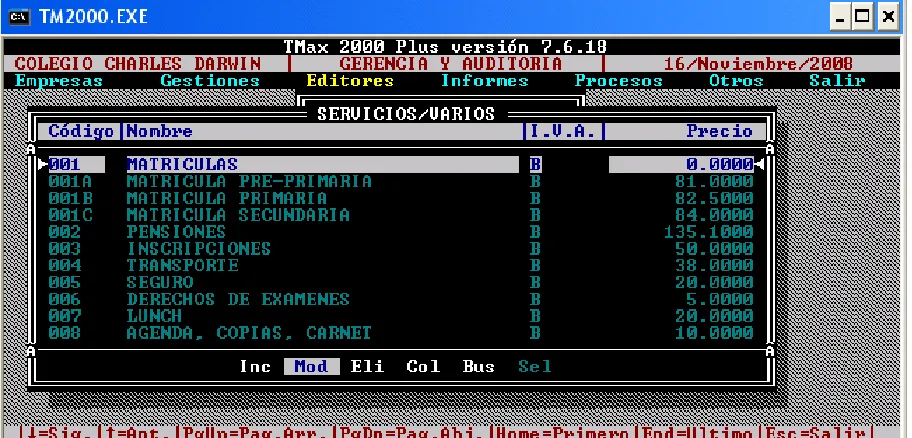Screen dimensions: 912x438
Task: Click code 006 cell
Action: 65,300
